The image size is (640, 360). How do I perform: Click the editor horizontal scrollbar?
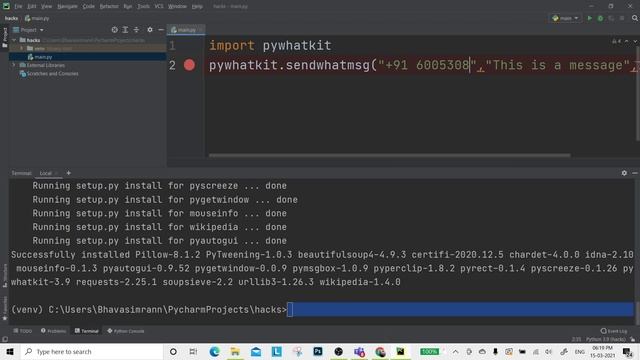tap(389, 155)
